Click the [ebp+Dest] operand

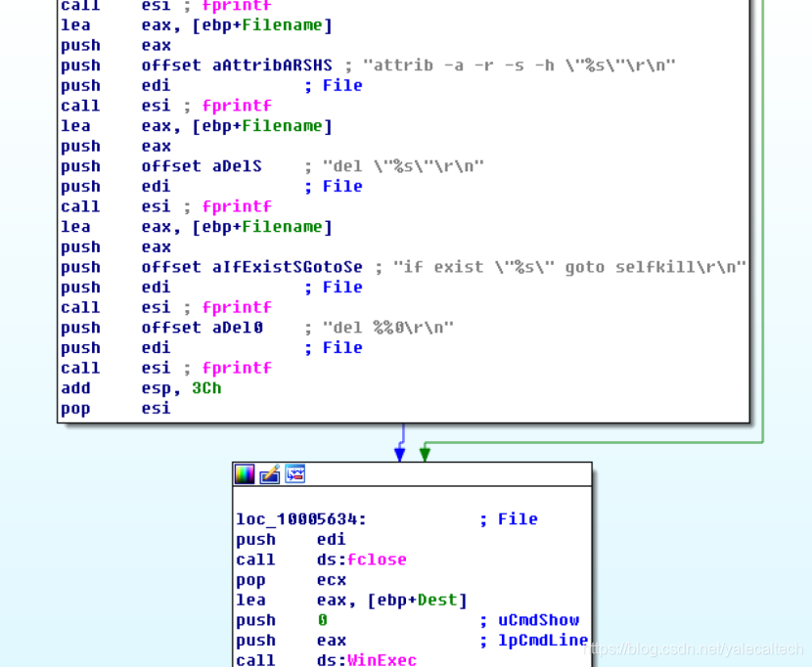click(418, 600)
